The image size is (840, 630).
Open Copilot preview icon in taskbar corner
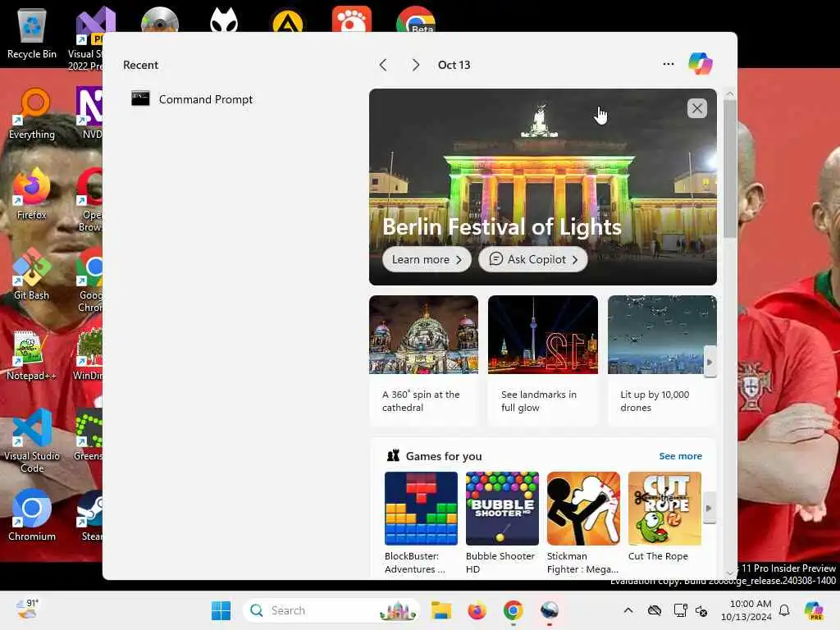814,610
